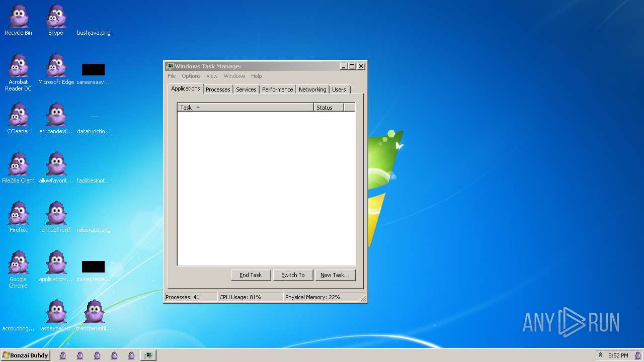This screenshot has height=362, width=644.
Task: Click the fifth Bonzi icon on taskbar
Action: point(131,355)
